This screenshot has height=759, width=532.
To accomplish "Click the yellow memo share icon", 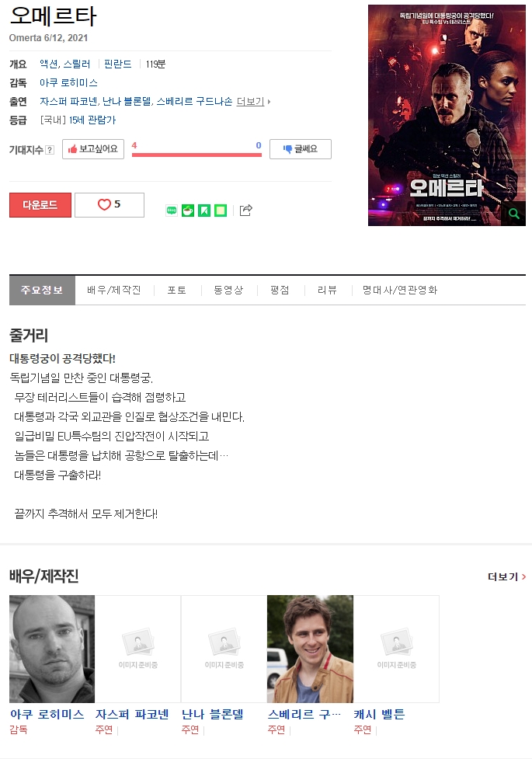I will pos(221,210).
